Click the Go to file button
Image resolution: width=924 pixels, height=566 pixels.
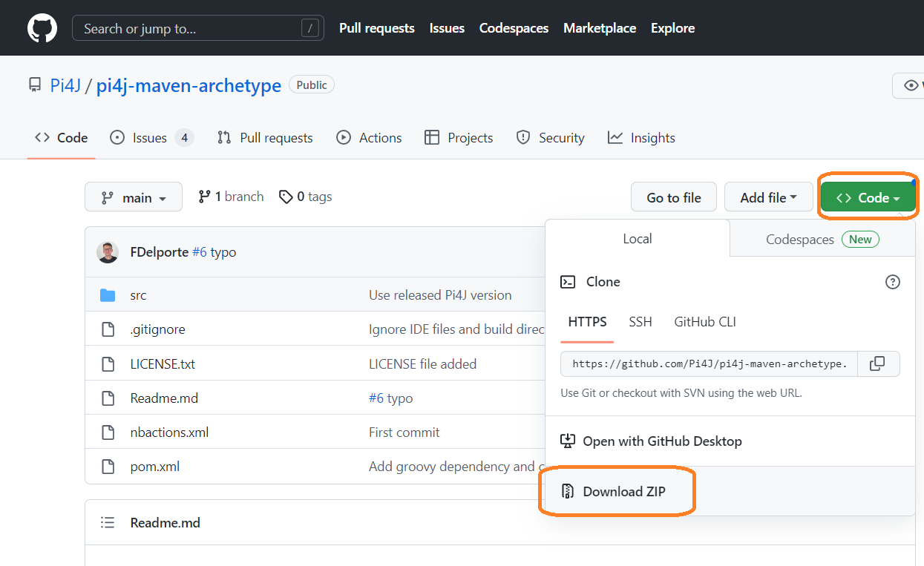[x=674, y=197]
